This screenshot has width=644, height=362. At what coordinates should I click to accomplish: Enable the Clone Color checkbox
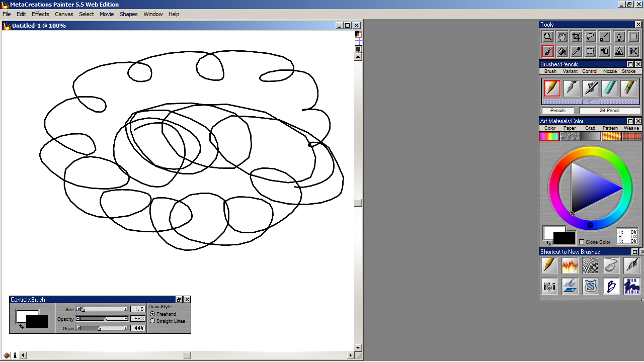click(x=582, y=242)
